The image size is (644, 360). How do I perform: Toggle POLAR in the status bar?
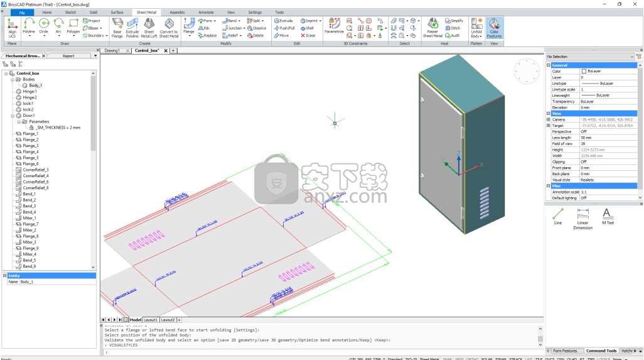click(x=486, y=359)
